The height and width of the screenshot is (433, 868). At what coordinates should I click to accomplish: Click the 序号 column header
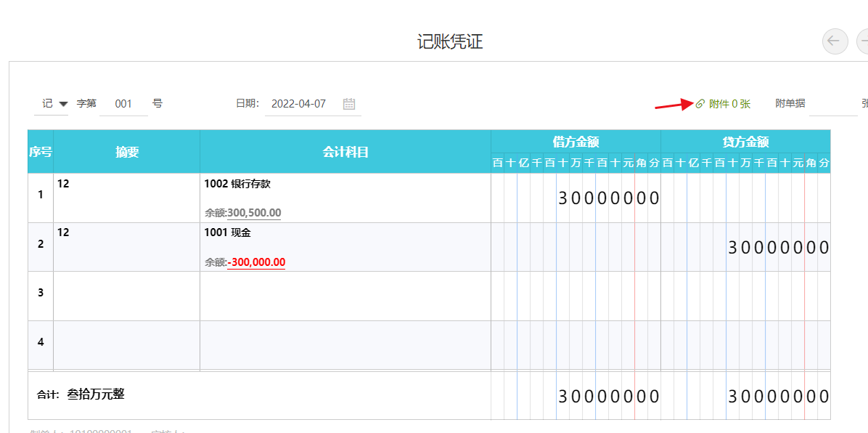coord(41,152)
